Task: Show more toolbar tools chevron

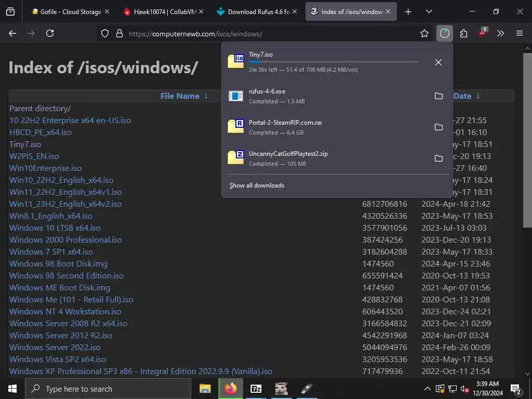Action: tap(500, 33)
